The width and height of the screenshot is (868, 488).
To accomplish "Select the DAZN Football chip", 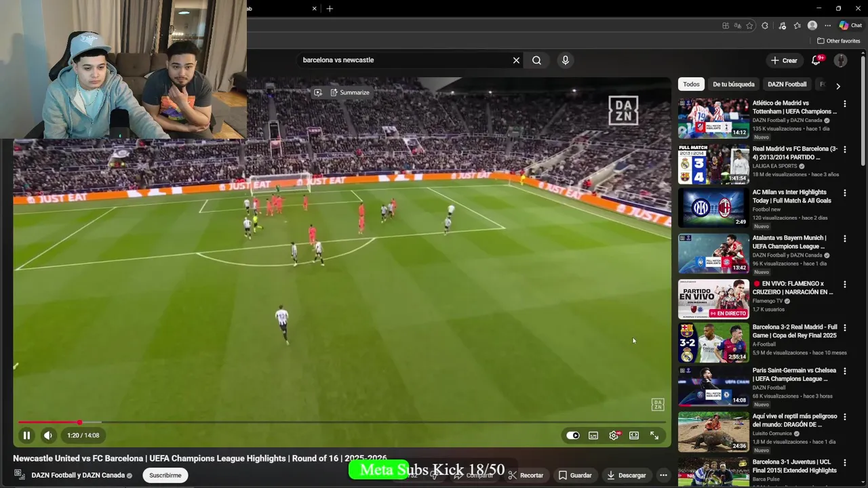I will 787,84.
